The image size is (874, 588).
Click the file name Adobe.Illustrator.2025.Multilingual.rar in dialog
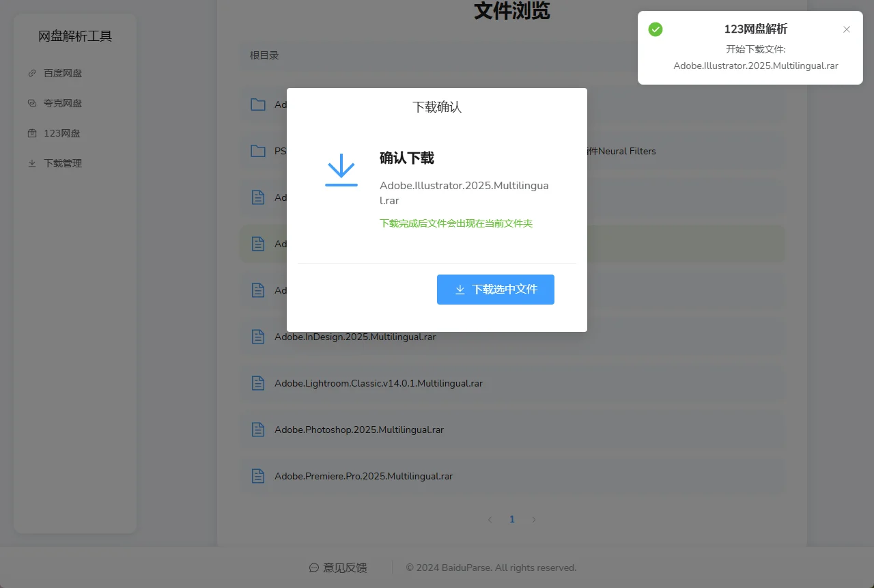click(464, 193)
